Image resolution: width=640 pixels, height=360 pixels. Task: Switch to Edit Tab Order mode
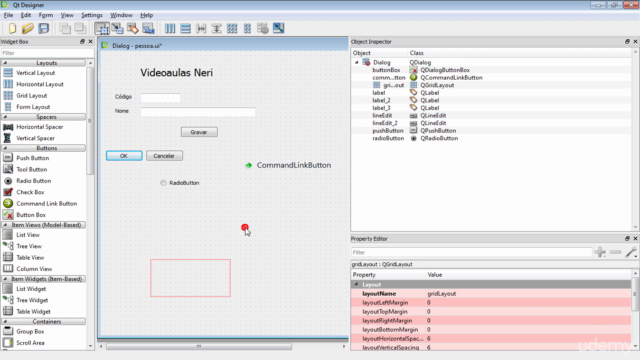pyautogui.click(x=148, y=28)
